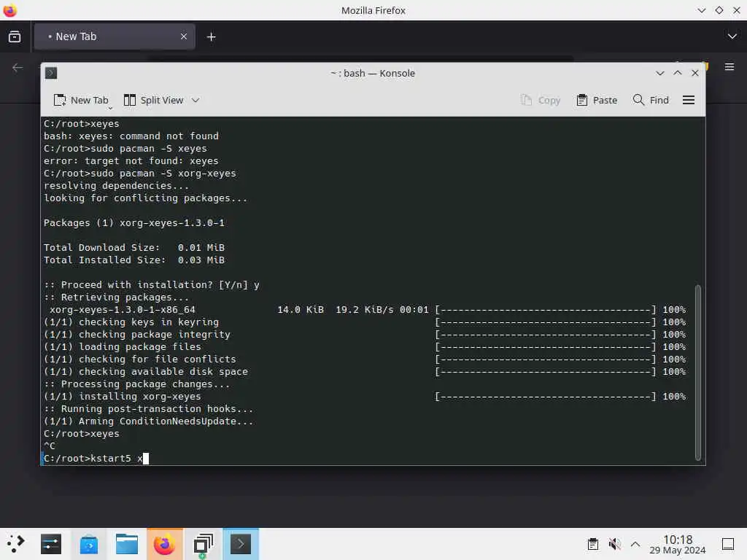Image resolution: width=747 pixels, height=560 pixels.
Task: Open clipboard tray icon
Action: [x=592, y=544]
